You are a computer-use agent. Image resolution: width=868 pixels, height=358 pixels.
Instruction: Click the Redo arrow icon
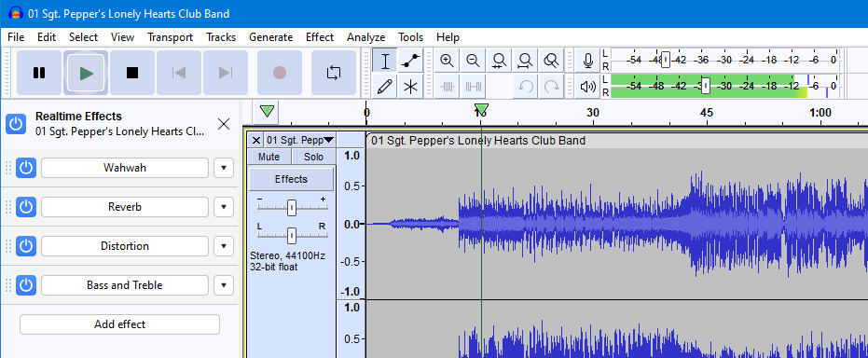click(551, 87)
